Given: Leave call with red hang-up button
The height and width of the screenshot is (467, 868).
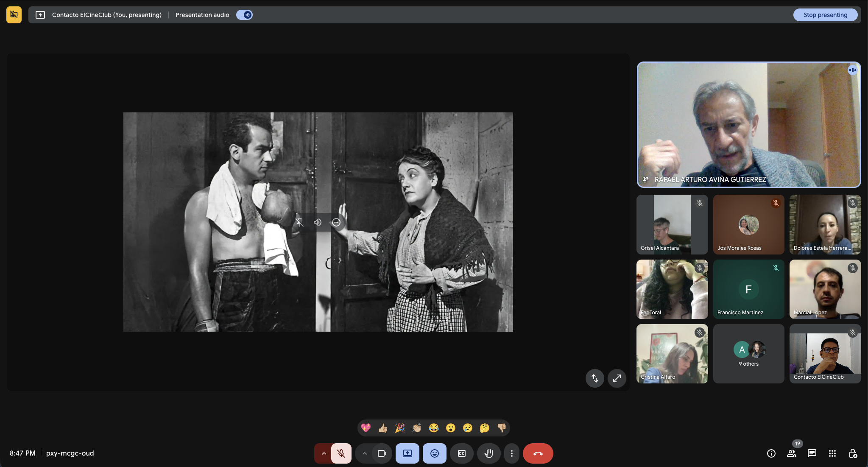Looking at the screenshot, I should pyautogui.click(x=538, y=453).
